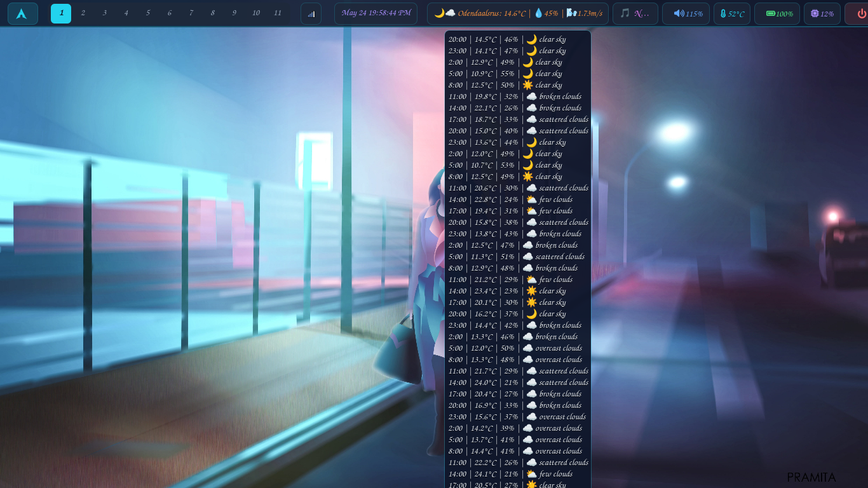
Task: Switch to workspace 5
Action: (147, 13)
